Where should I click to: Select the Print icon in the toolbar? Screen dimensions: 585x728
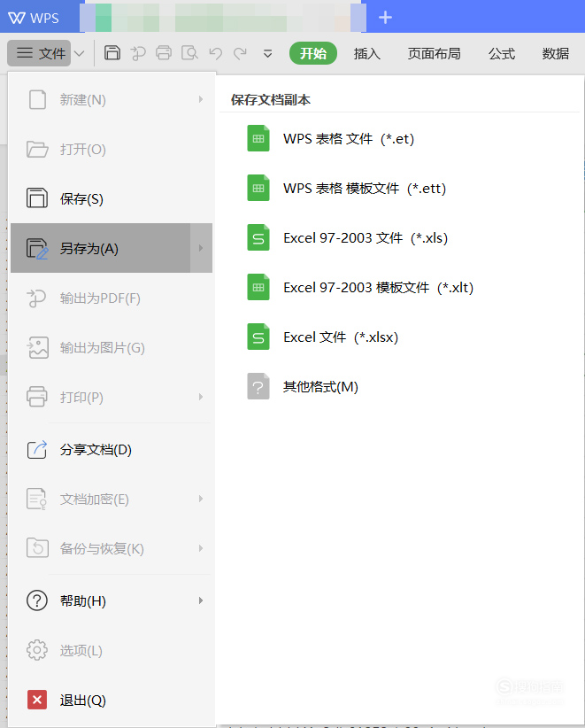163,53
